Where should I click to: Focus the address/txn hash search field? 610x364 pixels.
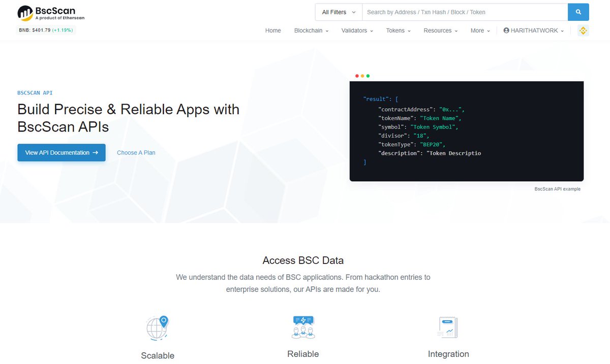[465, 12]
